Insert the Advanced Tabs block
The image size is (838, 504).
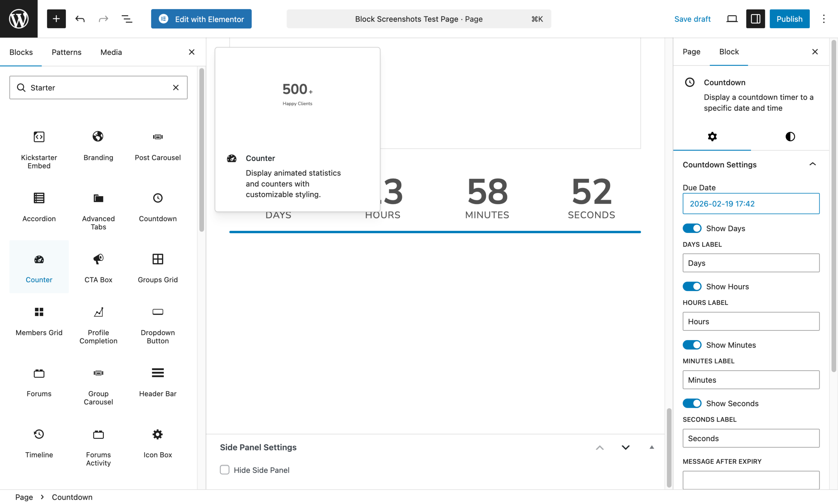(98, 211)
